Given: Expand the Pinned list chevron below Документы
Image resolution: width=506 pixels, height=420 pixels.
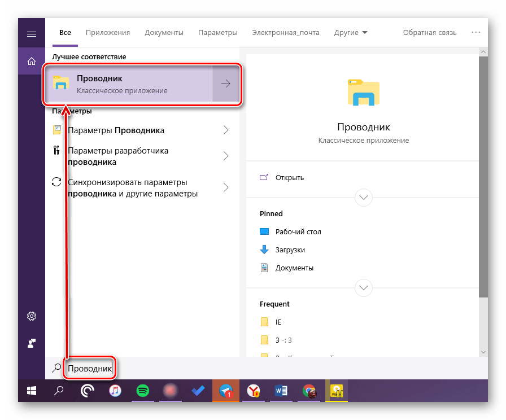Looking at the screenshot, I should coord(364,287).
